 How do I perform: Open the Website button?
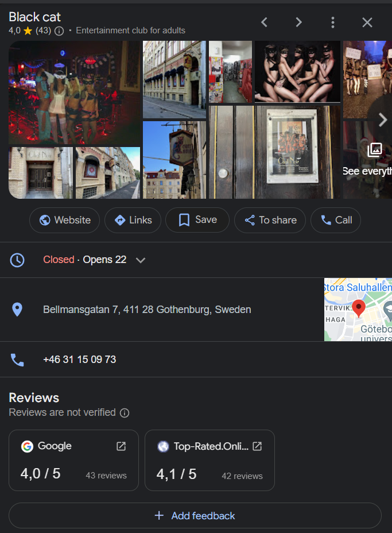click(x=64, y=220)
